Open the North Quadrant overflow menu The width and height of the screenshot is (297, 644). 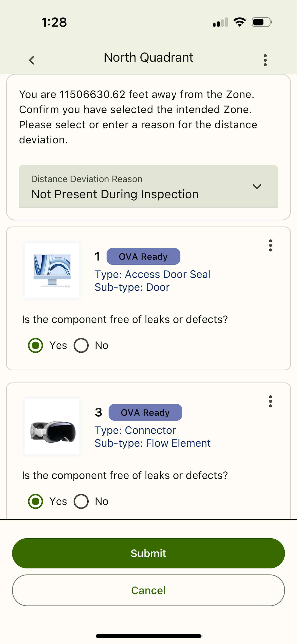(265, 60)
